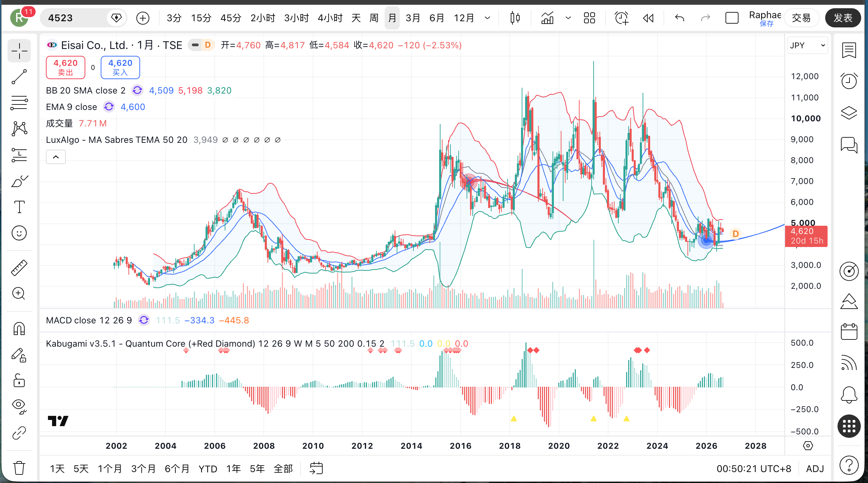The height and width of the screenshot is (483, 868).
Task: Click the layout name Raphae save menu
Action: tap(766, 18)
